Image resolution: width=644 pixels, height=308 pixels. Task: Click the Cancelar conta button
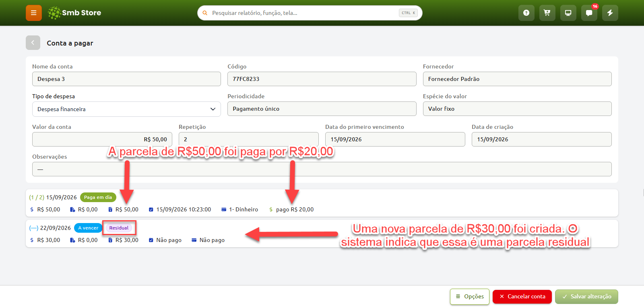tap(522, 297)
